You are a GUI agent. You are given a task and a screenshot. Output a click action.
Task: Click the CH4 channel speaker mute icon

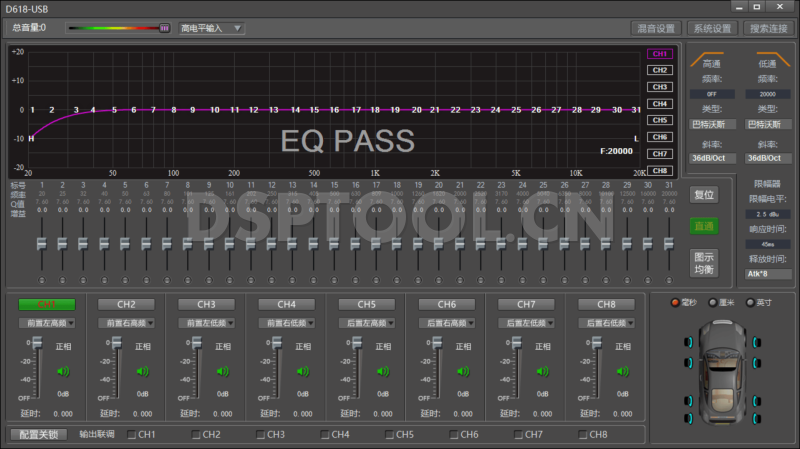(x=303, y=372)
